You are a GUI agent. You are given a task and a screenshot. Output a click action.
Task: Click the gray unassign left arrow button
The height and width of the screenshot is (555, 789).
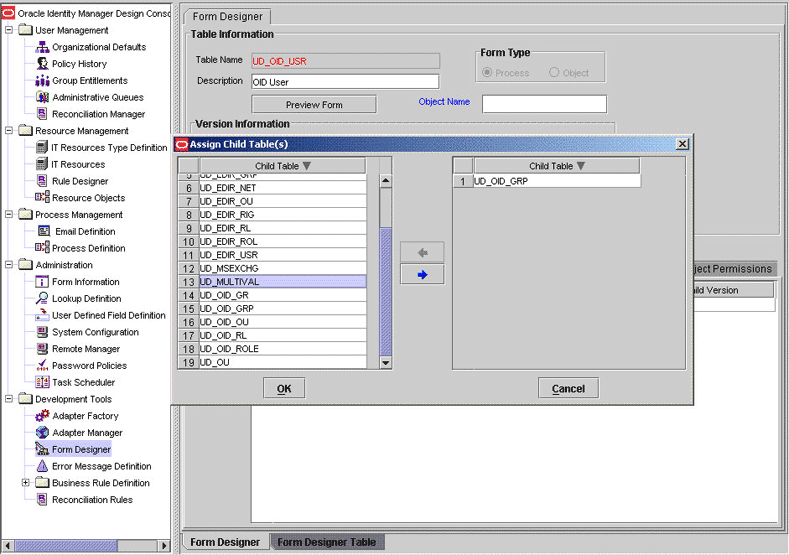(422, 253)
